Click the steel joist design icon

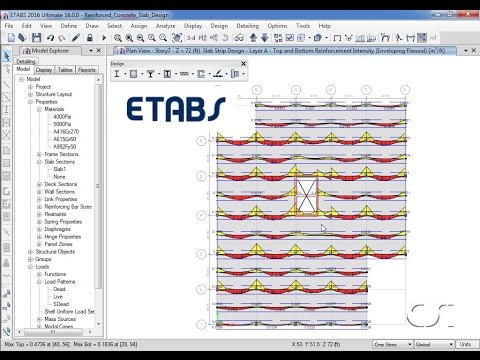184,74
